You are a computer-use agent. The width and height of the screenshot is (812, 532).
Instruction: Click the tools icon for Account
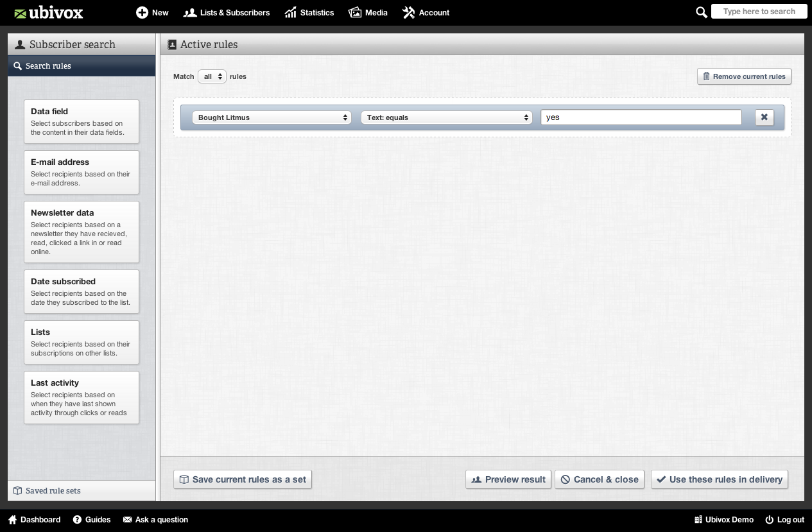pos(409,12)
